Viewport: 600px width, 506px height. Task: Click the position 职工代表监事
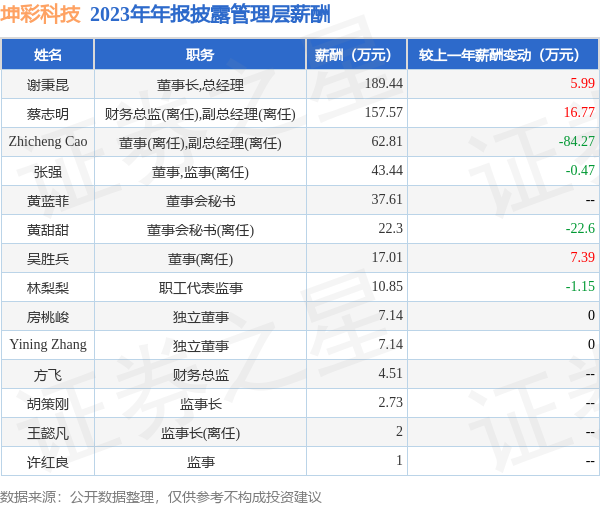(x=200, y=288)
